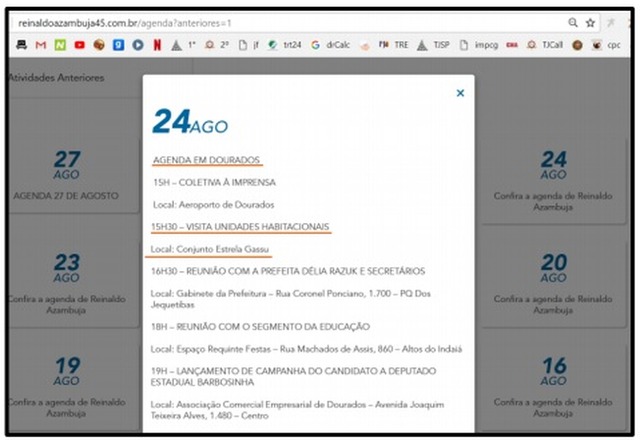Open the TJSP bookmark

click(433, 45)
